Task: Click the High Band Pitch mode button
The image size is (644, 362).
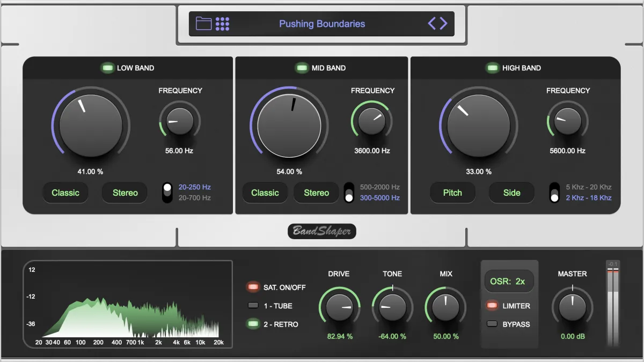Action: pyautogui.click(x=452, y=193)
